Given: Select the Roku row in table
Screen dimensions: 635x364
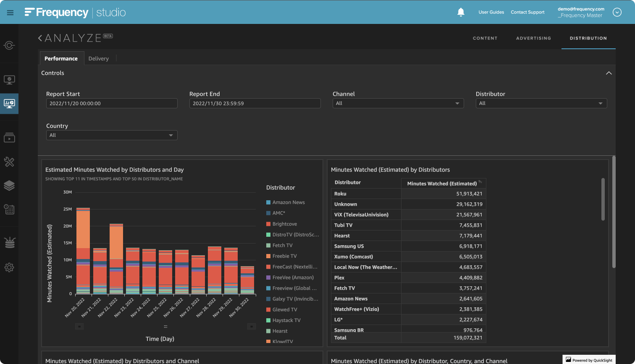Looking at the screenshot, I should point(408,194).
